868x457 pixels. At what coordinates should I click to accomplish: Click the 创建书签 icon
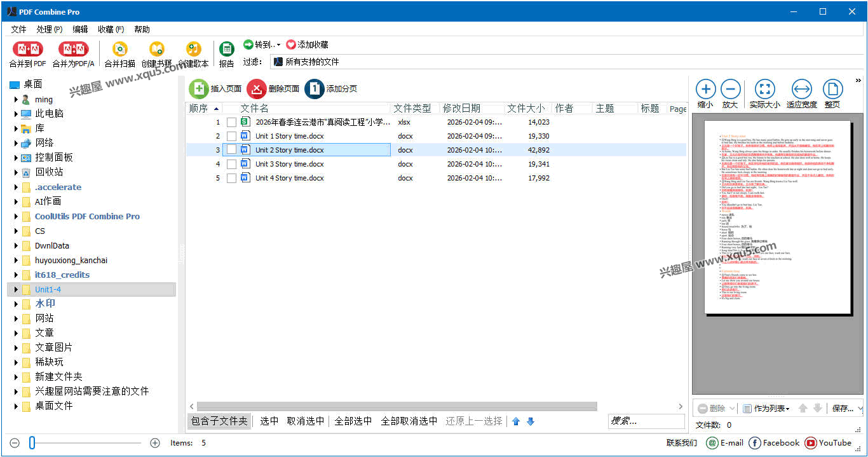point(156,49)
